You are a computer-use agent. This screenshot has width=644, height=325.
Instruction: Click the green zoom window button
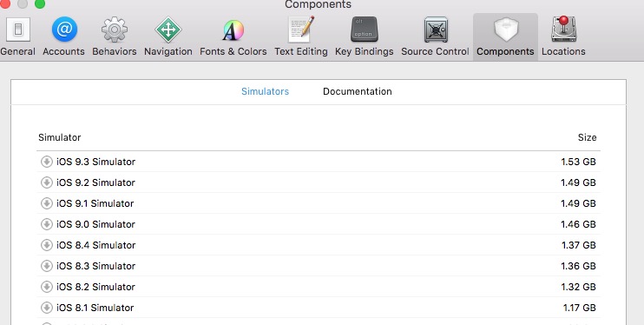coord(40,3)
